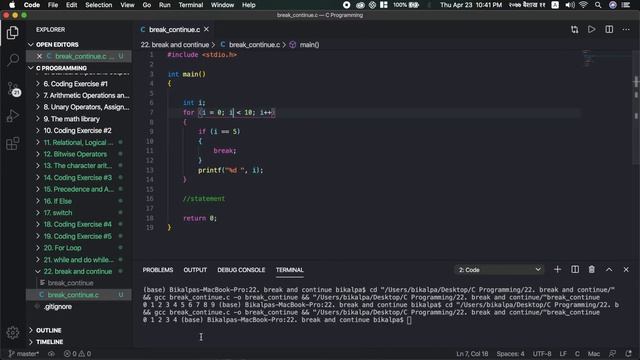Image resolution: width=640 pixels, height=360 pixels.
Task: Run the code with the play icon
Action: 591,29
